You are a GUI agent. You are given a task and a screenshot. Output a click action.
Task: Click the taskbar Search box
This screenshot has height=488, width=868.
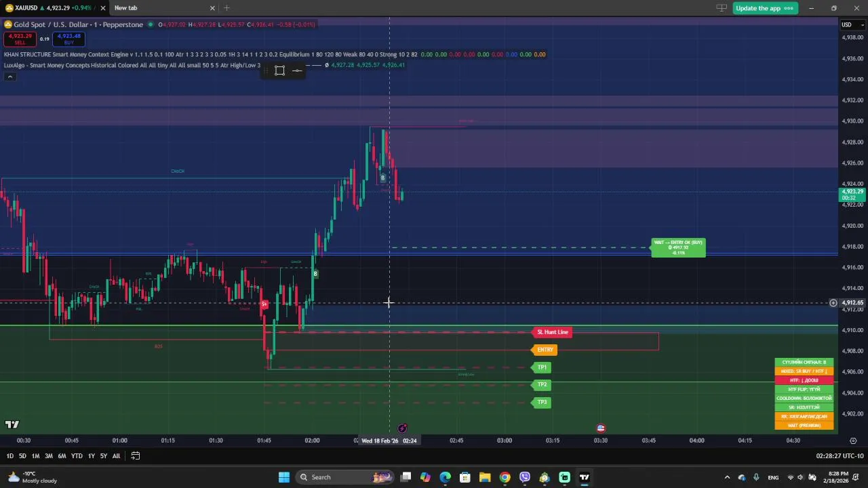[x=344, y=477]
